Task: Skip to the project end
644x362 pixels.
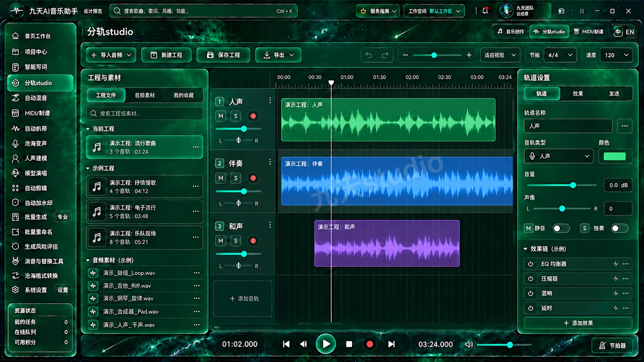Action: coord(391,344)
